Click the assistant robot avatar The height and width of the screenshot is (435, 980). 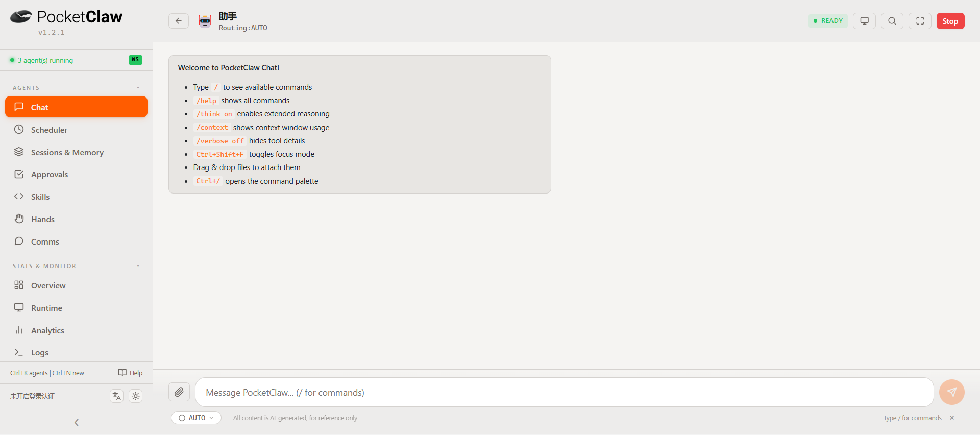(205, 21)
